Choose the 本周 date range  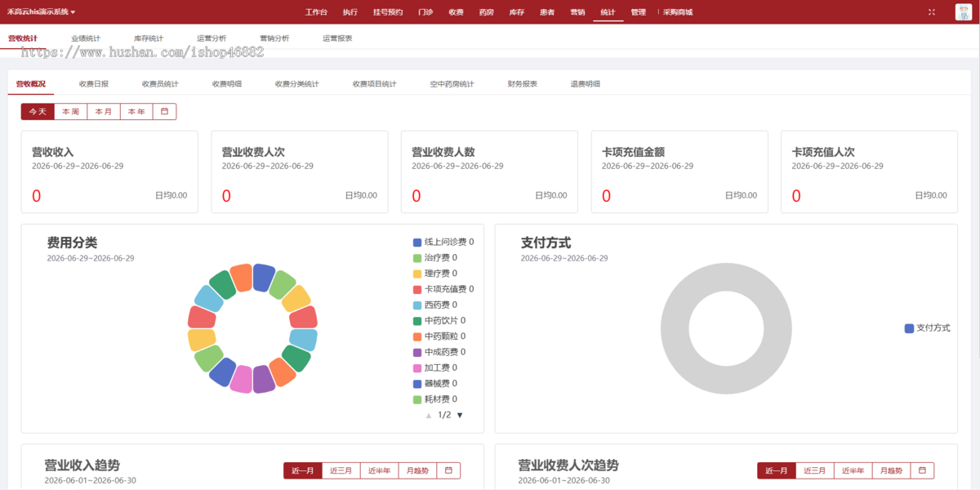71,112
